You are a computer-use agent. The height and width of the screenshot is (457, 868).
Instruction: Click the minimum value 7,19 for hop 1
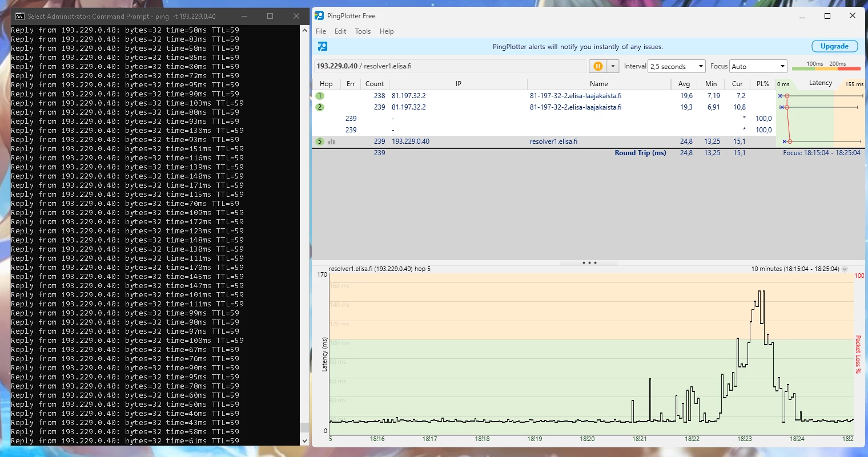[x=714, y=96]
